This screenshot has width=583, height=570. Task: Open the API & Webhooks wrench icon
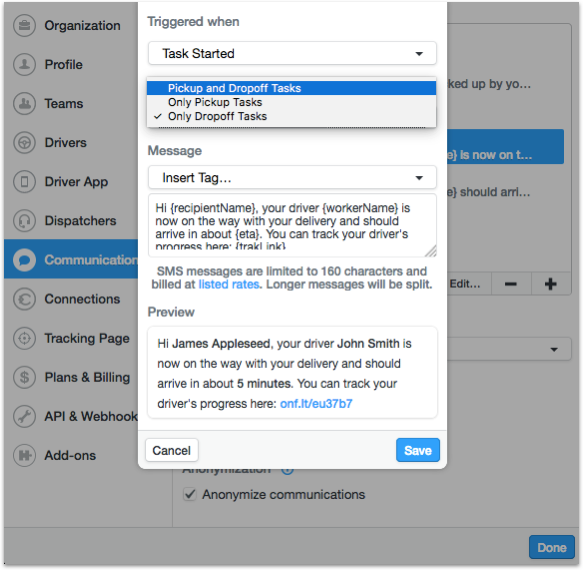[25, 416]
